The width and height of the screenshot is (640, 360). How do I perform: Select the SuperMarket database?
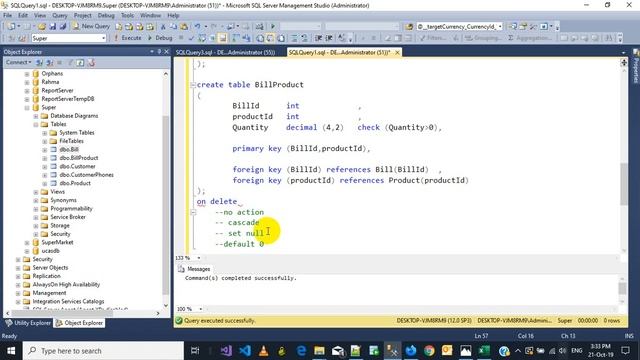[58, 242]
